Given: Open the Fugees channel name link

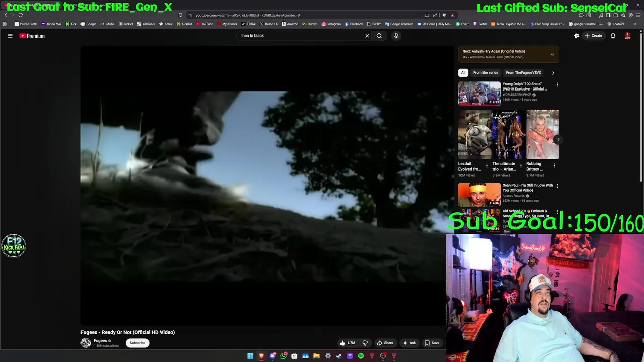Looking at the screenshot, I should [100, 341].
